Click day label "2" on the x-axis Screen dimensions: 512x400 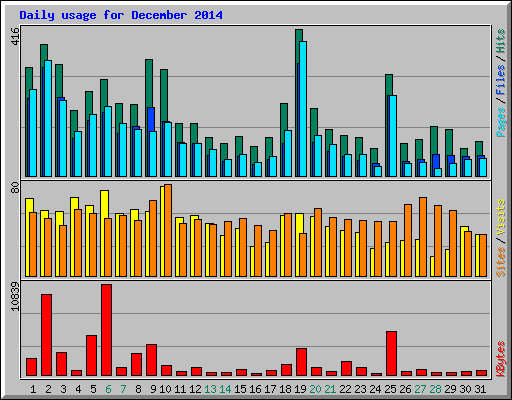tap(48, 389)
